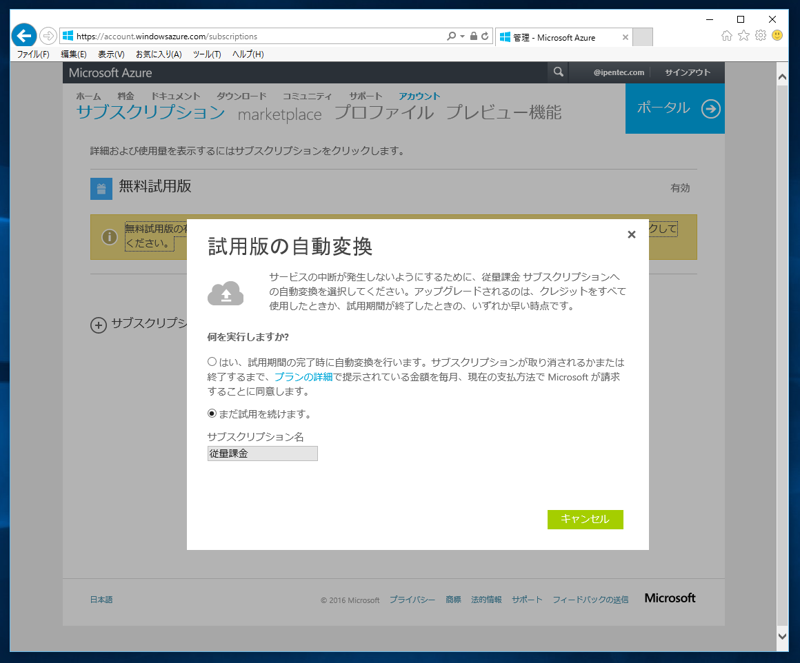Click the Microsoft Azure logo text
Screen dimensions: 800x663
coord(110,73)
